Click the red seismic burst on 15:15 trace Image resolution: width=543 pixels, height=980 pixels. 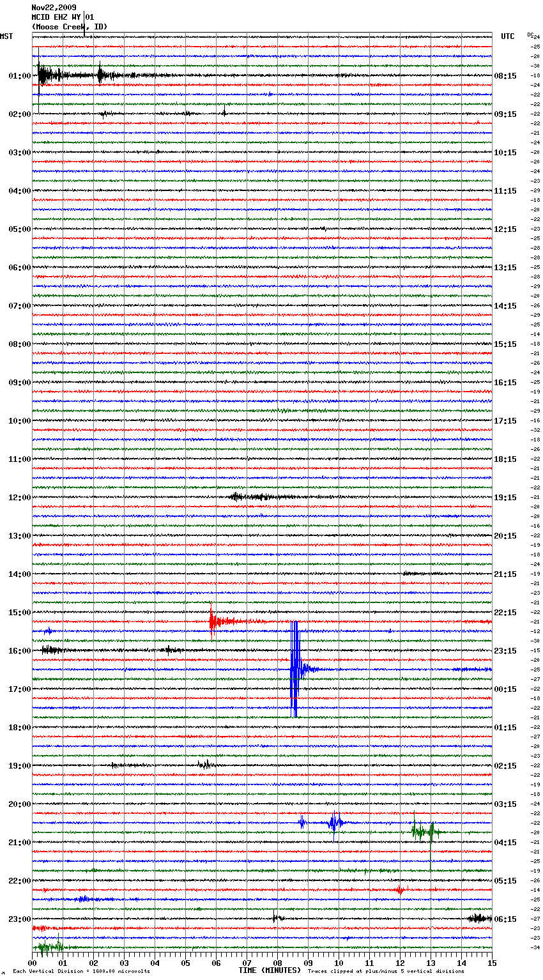pyautogui.click(x=213, y=620)
